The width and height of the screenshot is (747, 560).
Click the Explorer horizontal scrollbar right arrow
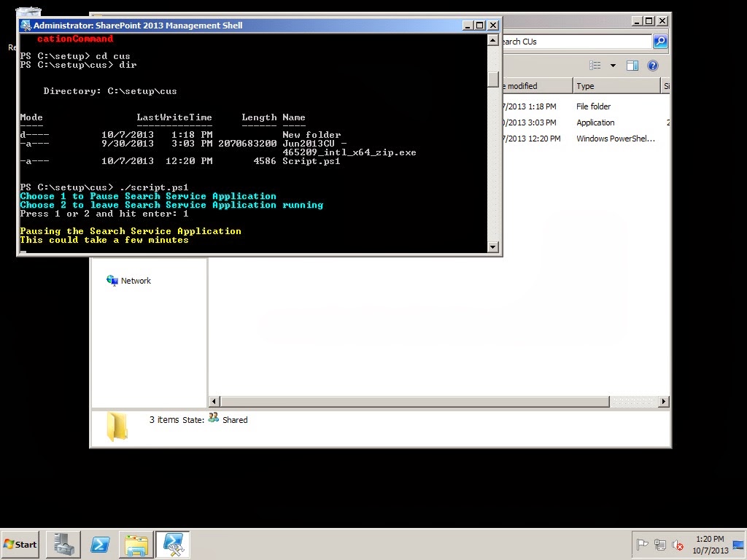point(664,402)
